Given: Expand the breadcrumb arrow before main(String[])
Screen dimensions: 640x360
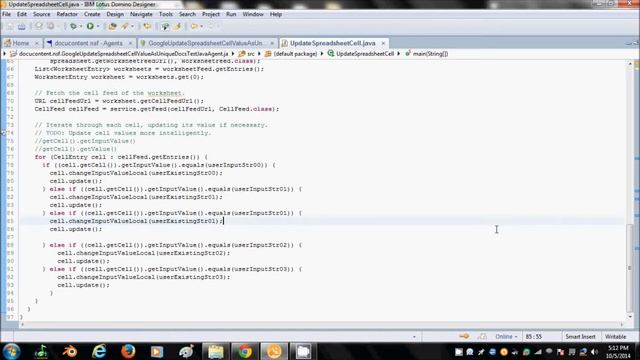Looking at the screenshot, I should 399,54.
